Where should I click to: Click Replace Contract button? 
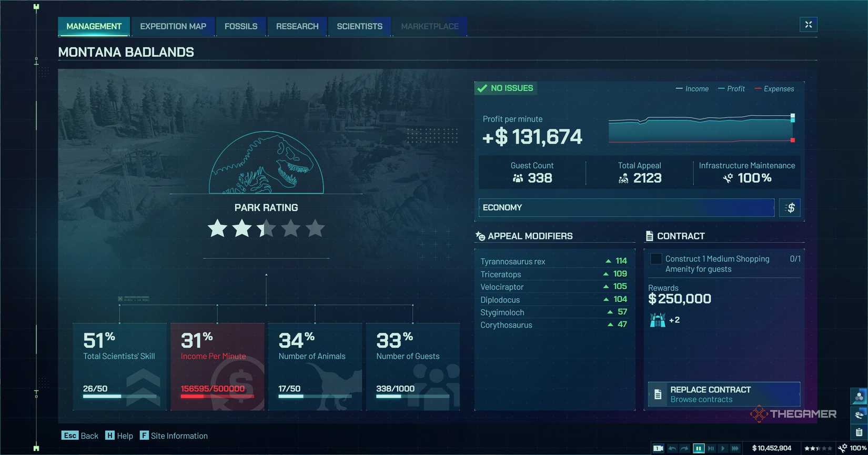click(x=724, y=394)
